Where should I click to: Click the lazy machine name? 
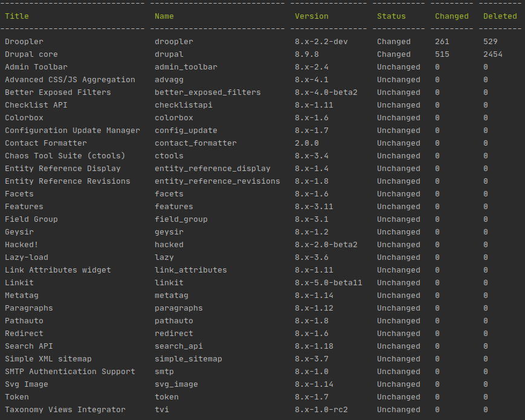(164, 258)
